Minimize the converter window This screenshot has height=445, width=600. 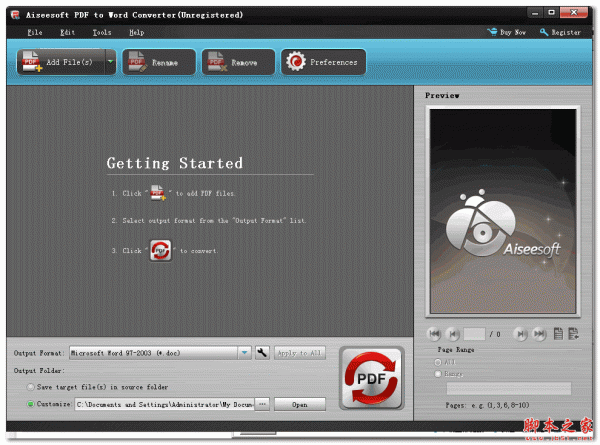pyautogui.click(x=535, y=13)
